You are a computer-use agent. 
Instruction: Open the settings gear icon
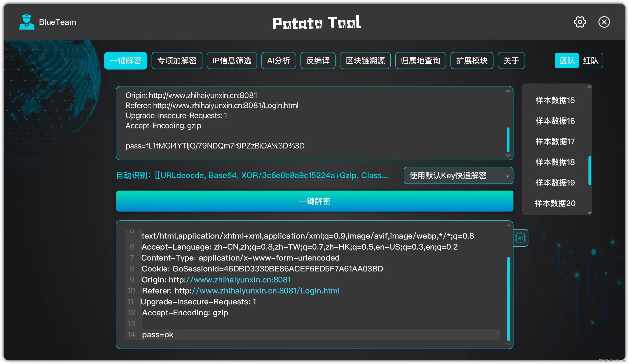(580, 22)
